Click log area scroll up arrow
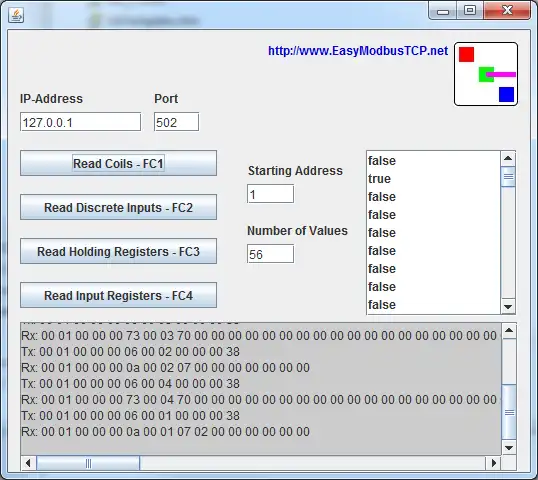 pyautogui.click(x=509, y=331)
